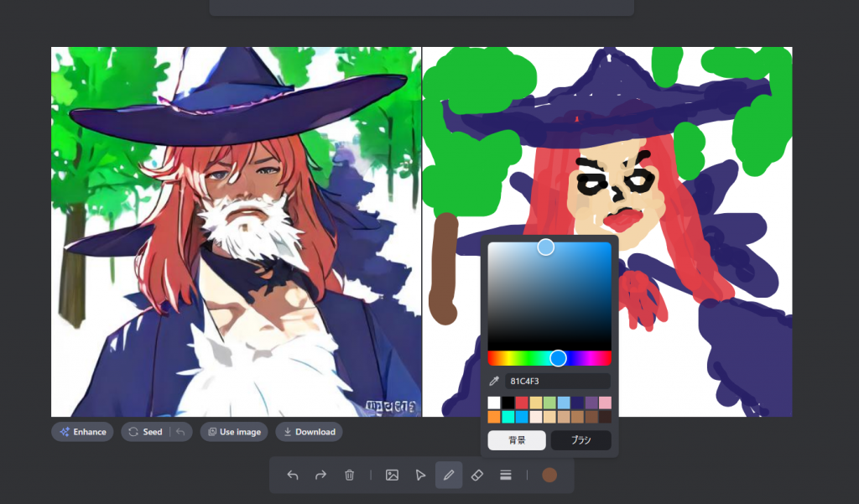Screen dimensions: 859x504
Task: Click the revert arrow next to Seed
Action: tap(180, 432)
